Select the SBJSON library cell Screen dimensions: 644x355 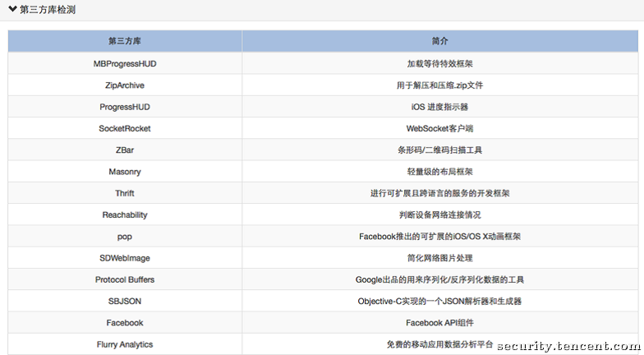coord(125,301)
